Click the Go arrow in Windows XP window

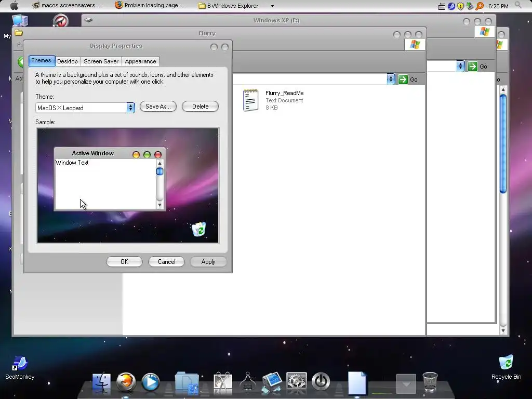point(472,66)
